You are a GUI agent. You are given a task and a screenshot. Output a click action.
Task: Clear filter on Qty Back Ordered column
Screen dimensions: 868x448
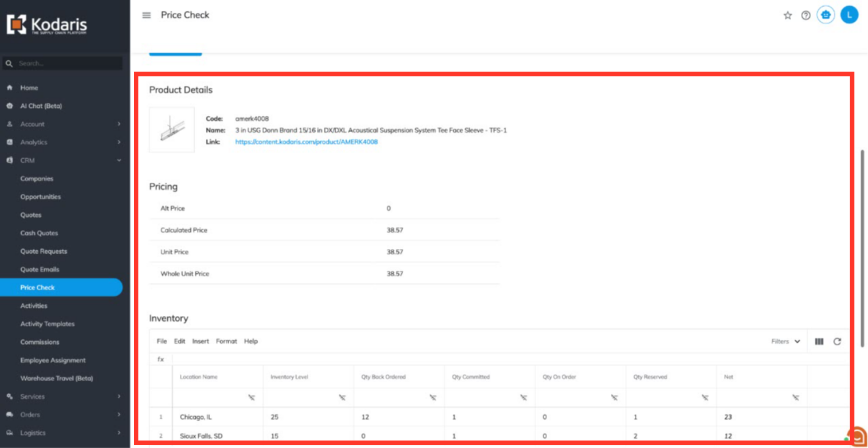(x=433, y=397)
